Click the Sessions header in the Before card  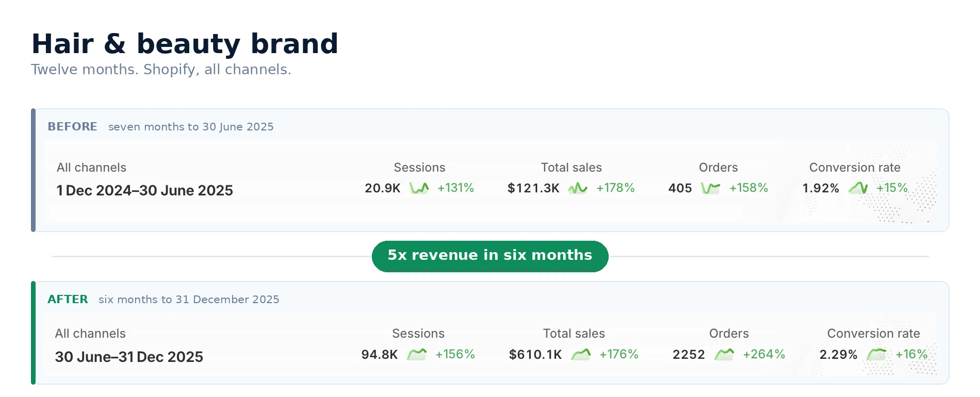pyautogui.click(x=419, y=168)
